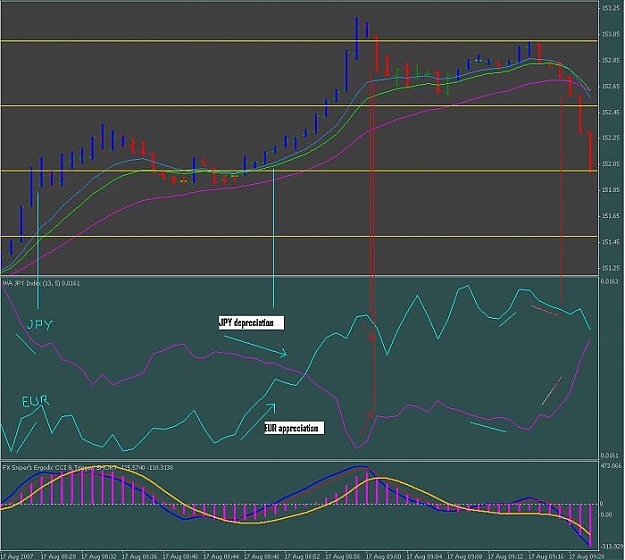Click the 473.066 CCI scale value
625x560 pixels.
(611, 466)
